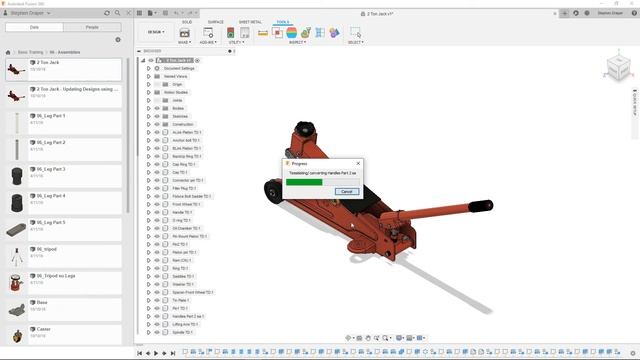
Task: Expand the Handles Part 2 component
Action: 149,316
